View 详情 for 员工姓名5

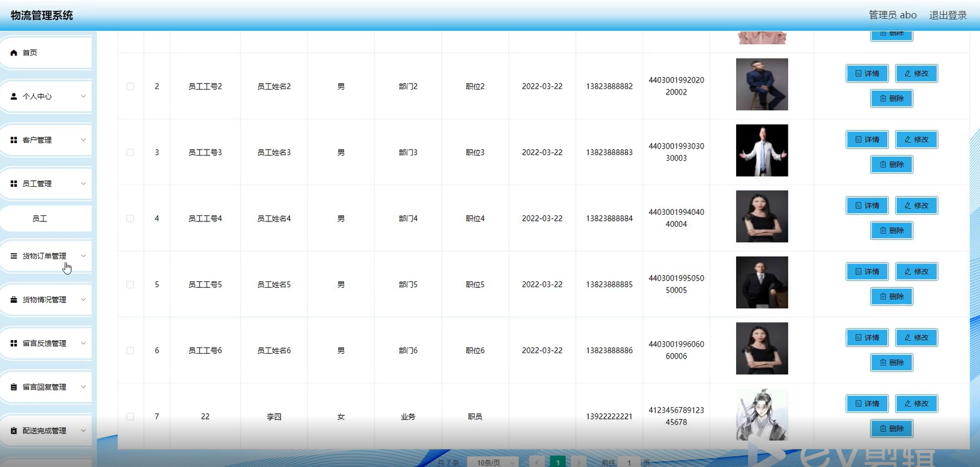click(867, 272)
